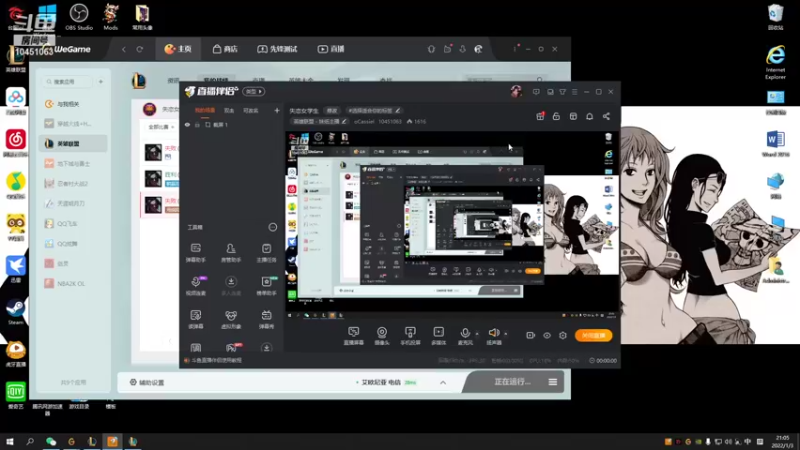Click the orange 关闭直播 button
Viewport: 800px width, 450px height.
[593, 335]
